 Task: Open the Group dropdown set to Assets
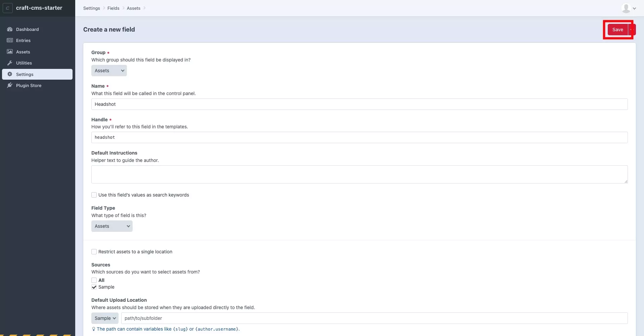pyautogui.click(x=109, y=71)
